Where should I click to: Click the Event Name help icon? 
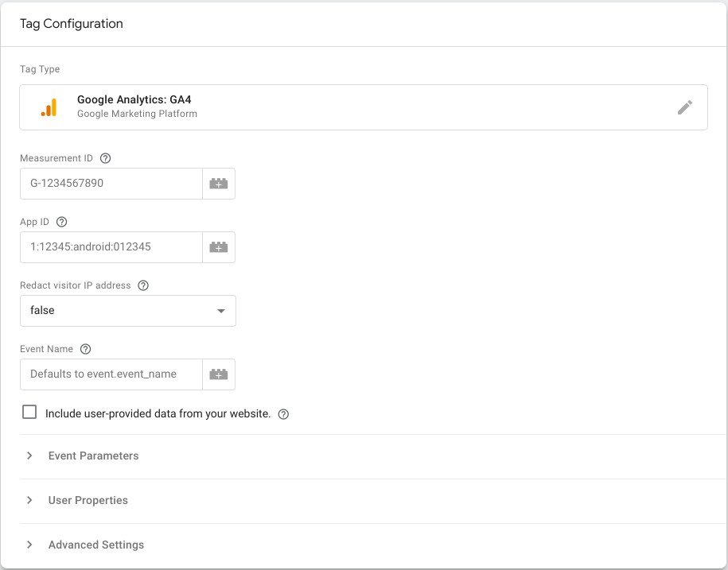(x=85, y=348)
